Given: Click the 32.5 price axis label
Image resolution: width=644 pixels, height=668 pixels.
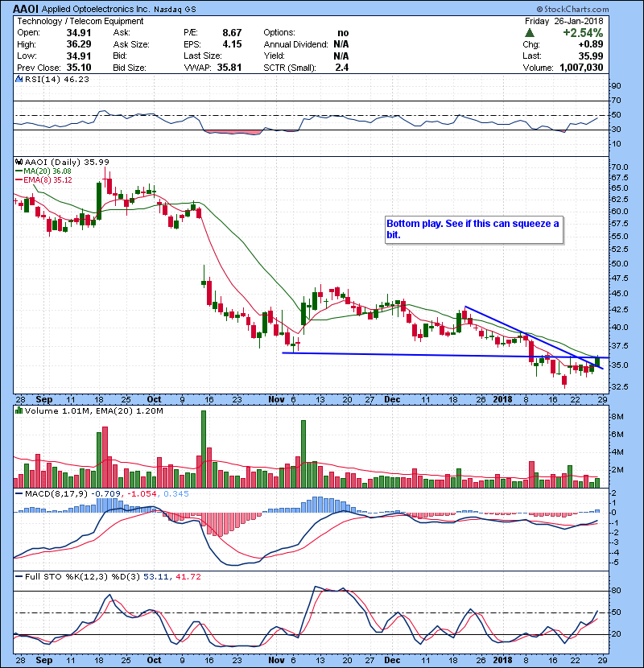Looking at the screenshot, I should coord(620,387).
